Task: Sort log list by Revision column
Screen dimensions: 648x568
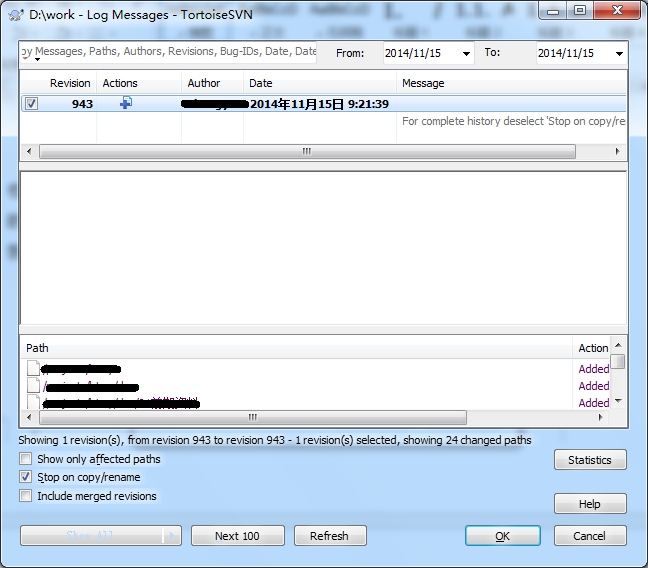Action: coord(70,83)
